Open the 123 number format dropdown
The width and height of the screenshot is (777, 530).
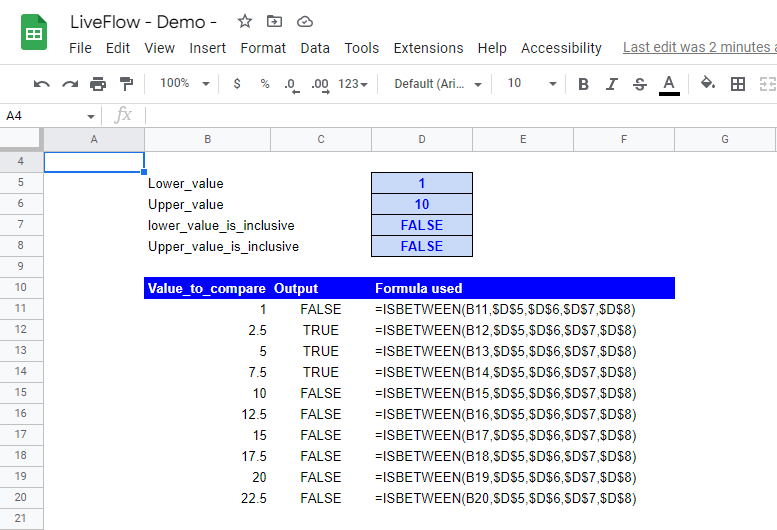pyautogui.click(x=353, y=84)
